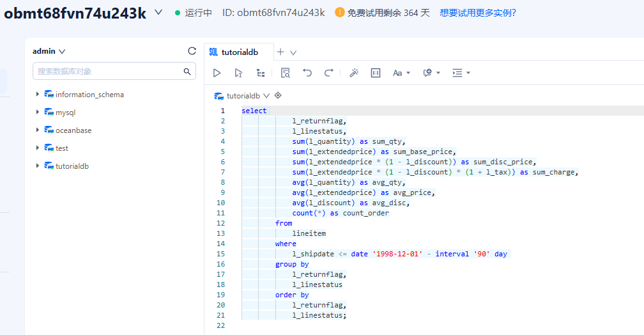Click avg_price alias on line 9
This screenshot has width=644, height=335.
click(412, 193)
